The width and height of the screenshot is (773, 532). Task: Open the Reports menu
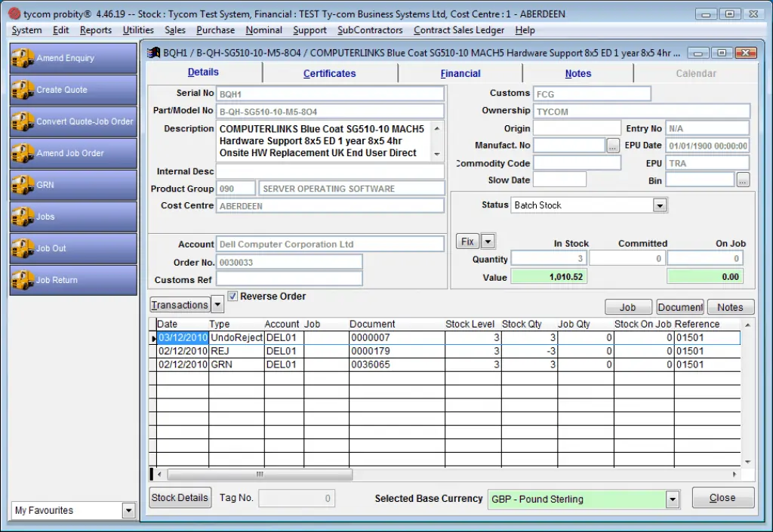coord(96,30)
